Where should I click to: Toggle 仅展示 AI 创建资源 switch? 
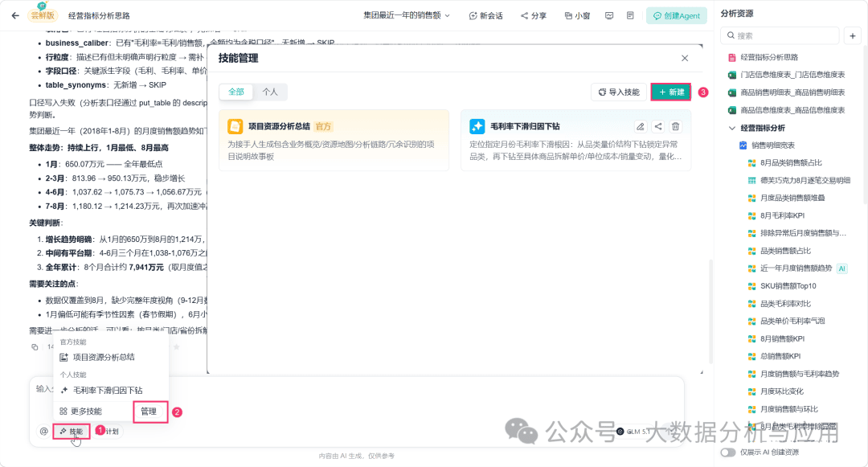(x=728, y=452)
